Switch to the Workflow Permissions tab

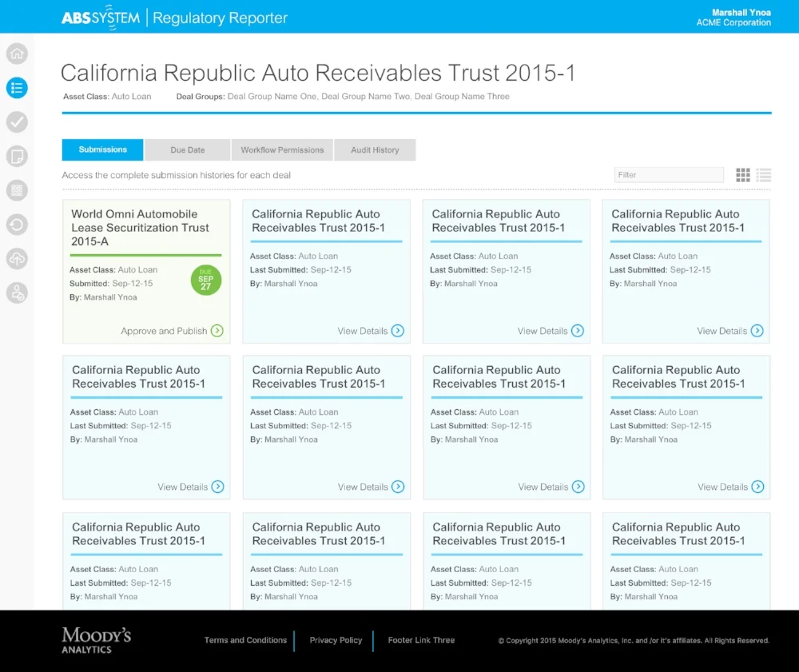(x=282, y=149)
